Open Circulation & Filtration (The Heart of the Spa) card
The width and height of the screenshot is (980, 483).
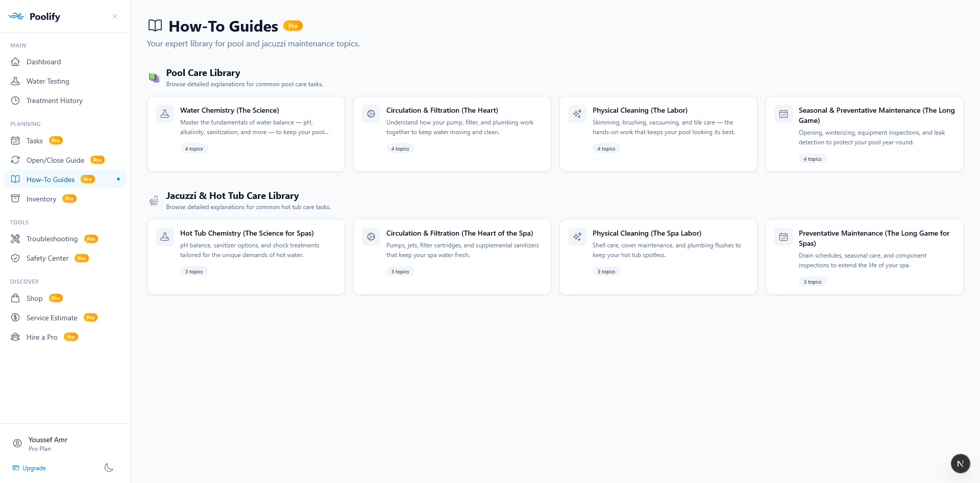point(452,257)
